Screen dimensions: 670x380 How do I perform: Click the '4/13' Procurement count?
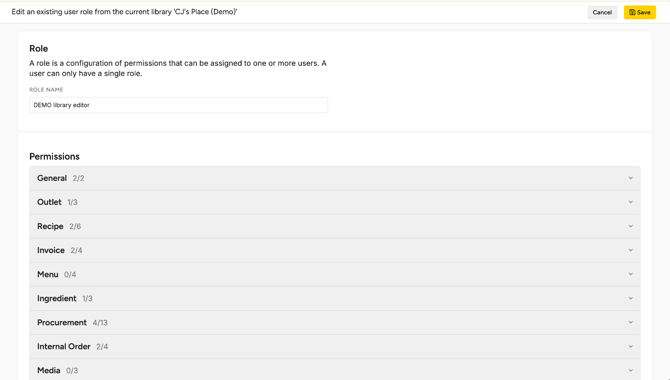click(100, 323)
